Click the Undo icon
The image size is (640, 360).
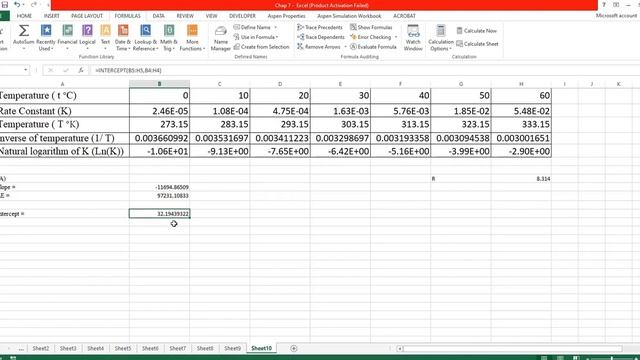pyautogui.click(x=17, y=5)
